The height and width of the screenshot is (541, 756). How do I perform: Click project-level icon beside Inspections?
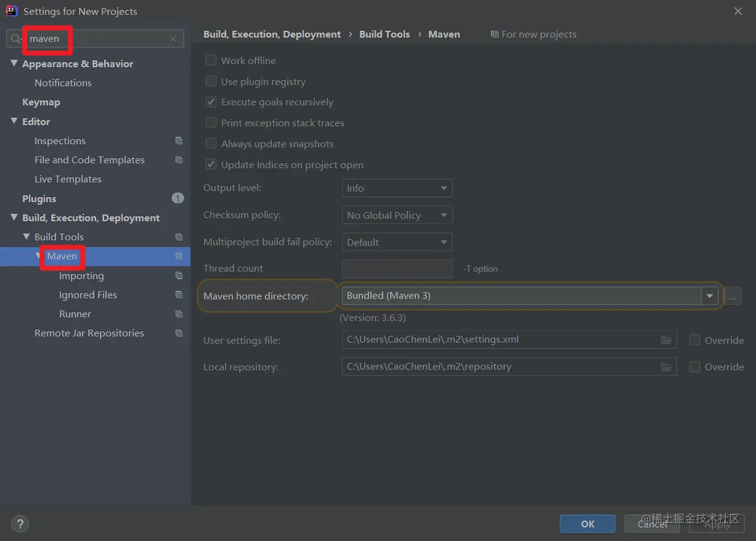(x=179, y=141)
